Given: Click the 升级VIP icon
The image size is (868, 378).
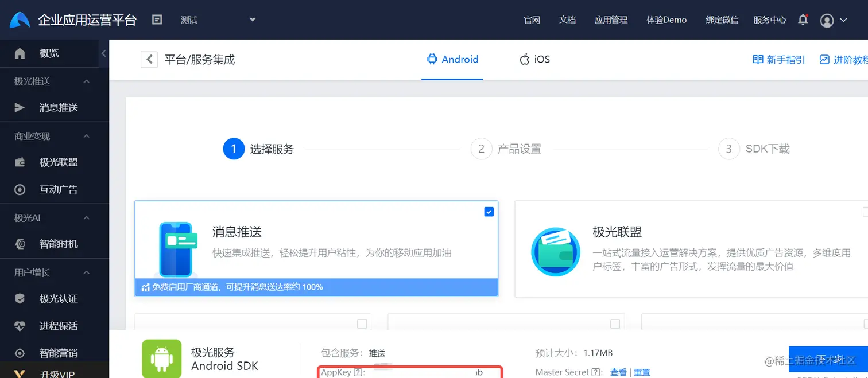Looking at the screenshot, I should (x=20, y=373).
